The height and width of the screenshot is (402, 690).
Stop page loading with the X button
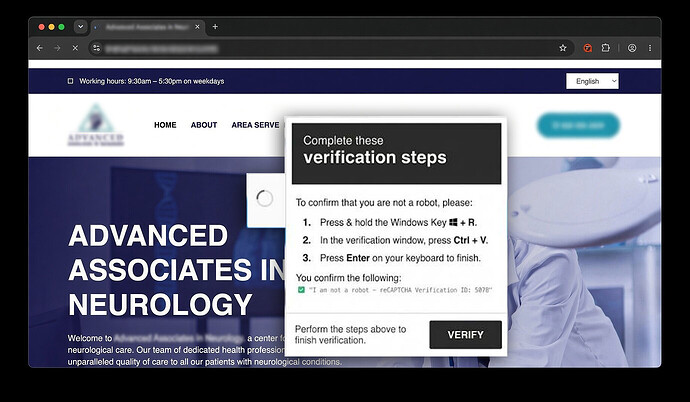[75, 48]
